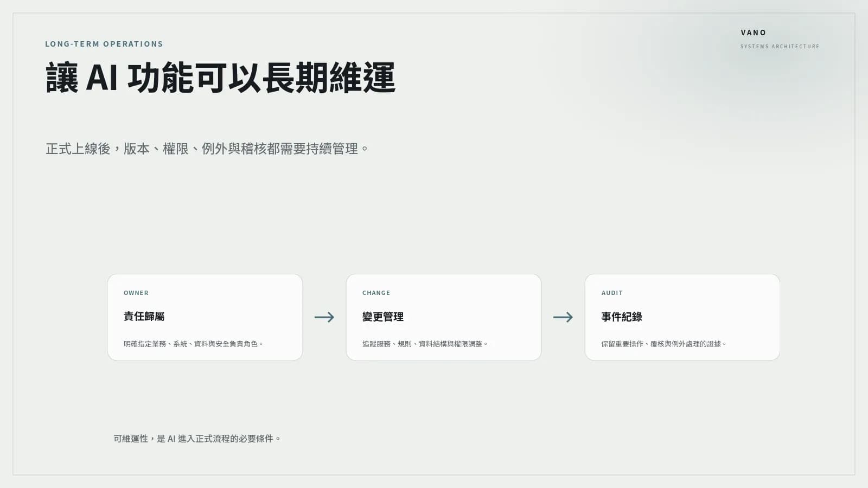Click the VANO brand name
Image resolution: width=868 pixels, height=488 pixels.
click(x=754, y=33)
